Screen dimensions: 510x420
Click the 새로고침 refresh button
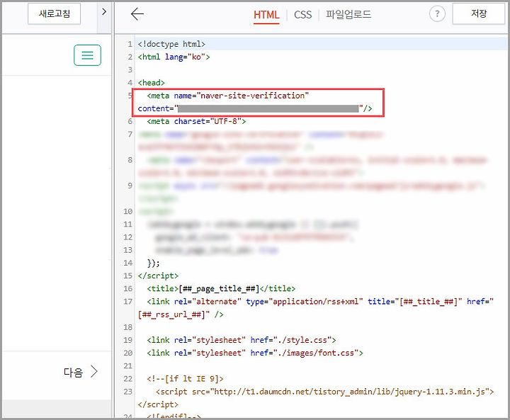(54, 13)
